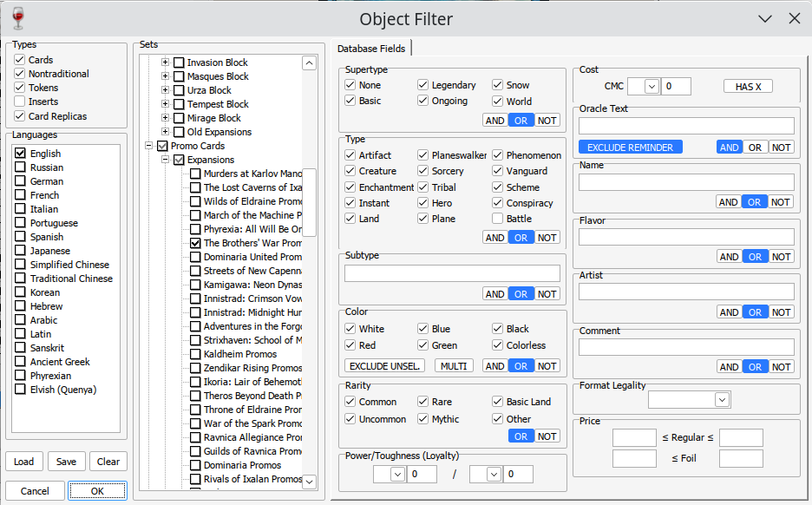This screenshot has height=505, width=812.
Task: Click the title bar collapse chevron icon
Action: (x=764, y=18)
